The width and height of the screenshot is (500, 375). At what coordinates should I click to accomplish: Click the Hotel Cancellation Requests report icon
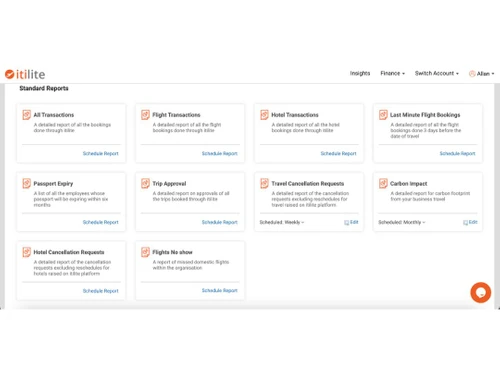click(x=27, y=252)
